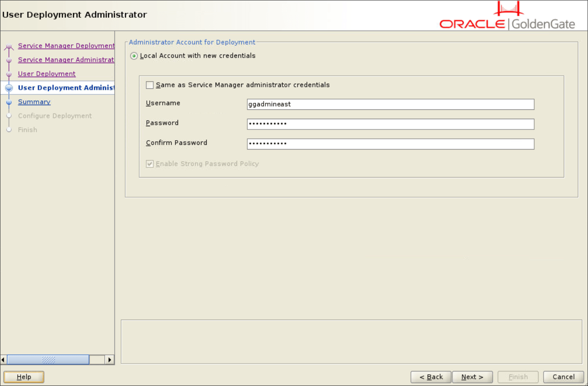Select Local Account with new credentials

point(134,55)
